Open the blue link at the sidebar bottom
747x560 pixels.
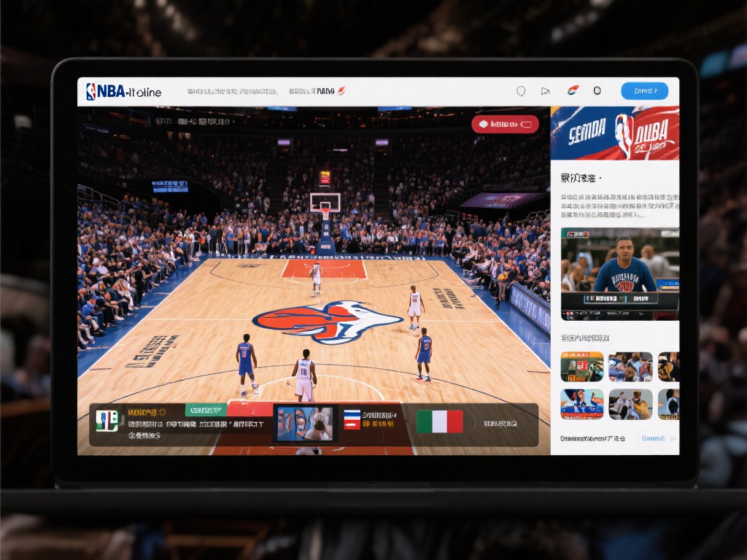click(x=653, y=439)
